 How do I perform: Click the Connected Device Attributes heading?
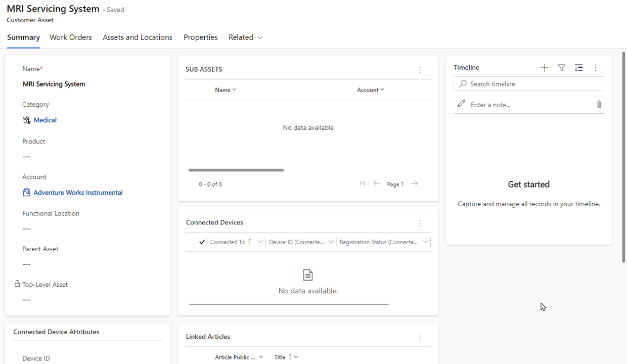pos(56,332)
